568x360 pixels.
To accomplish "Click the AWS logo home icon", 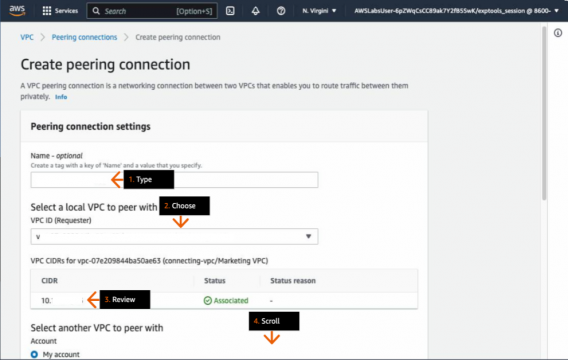I will point(17,11).
